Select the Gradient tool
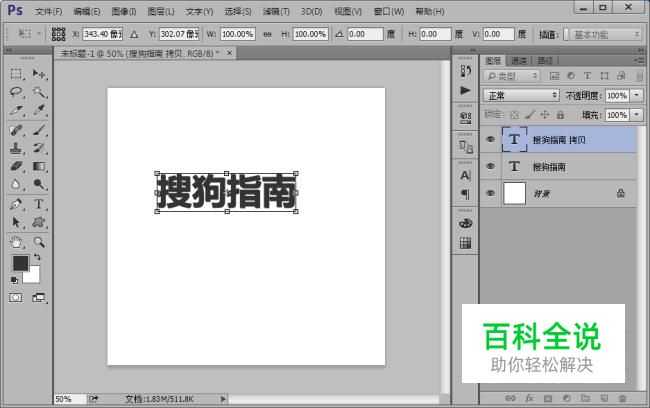This screenshot has height=408, width=650. 39,166
